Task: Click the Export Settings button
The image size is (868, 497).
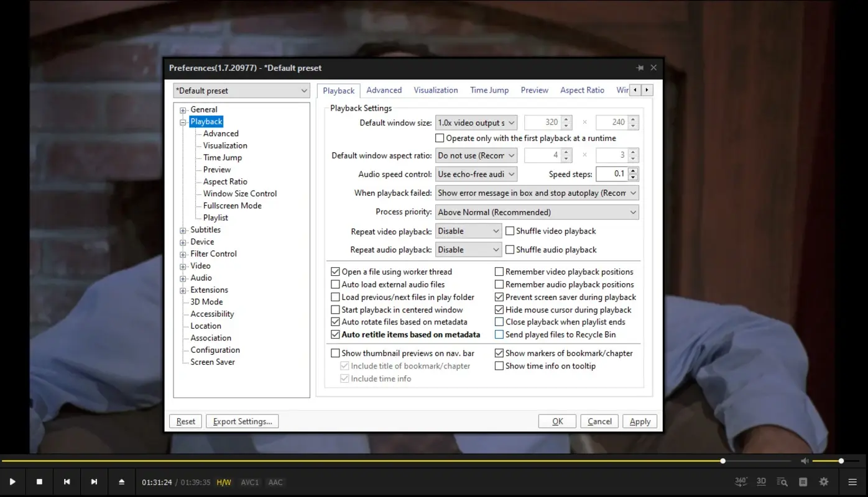Action: coord(242,421)
